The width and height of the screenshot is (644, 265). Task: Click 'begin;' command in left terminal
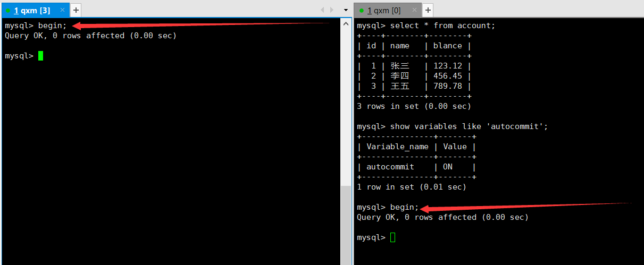53,25
